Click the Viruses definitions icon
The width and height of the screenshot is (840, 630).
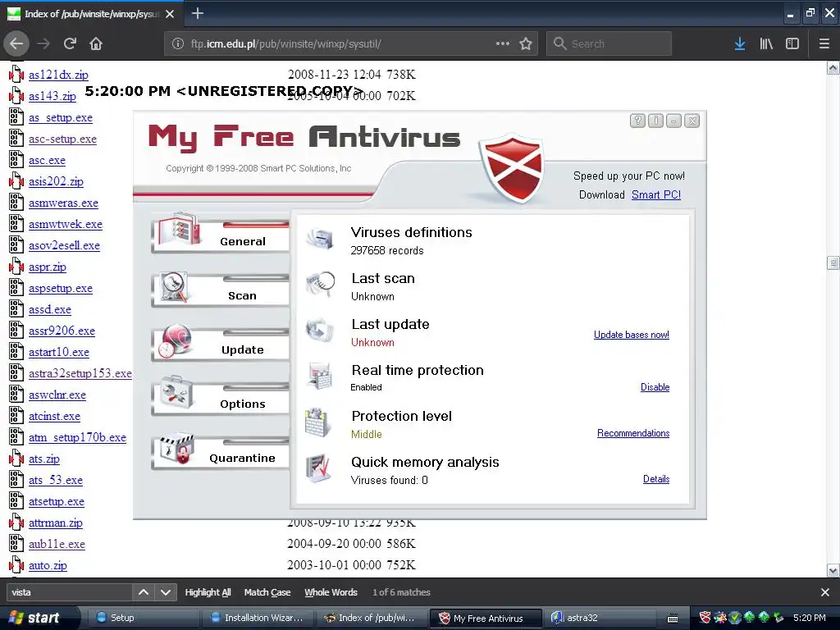(321, 239)
